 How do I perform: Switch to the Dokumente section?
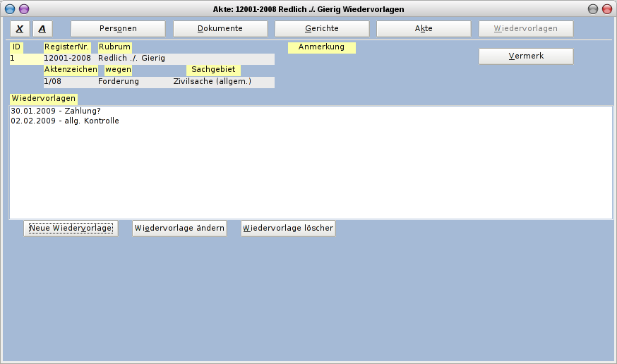[220, 29]
